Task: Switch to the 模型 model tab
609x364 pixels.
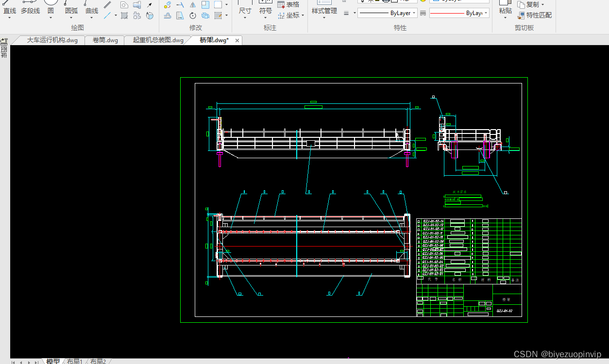Action: coord(53,361)
